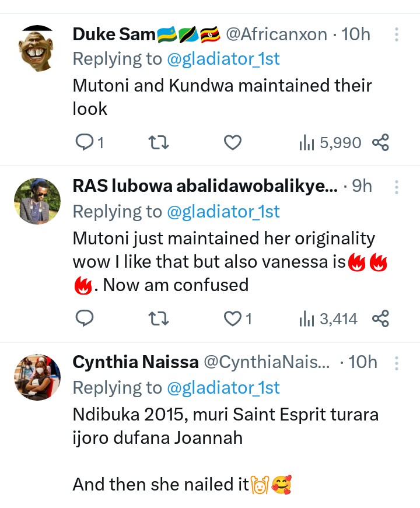This screenshot has height=508, width=420.
Task: Open Cynthia Naissa's profile avatar
Action: 37,377
